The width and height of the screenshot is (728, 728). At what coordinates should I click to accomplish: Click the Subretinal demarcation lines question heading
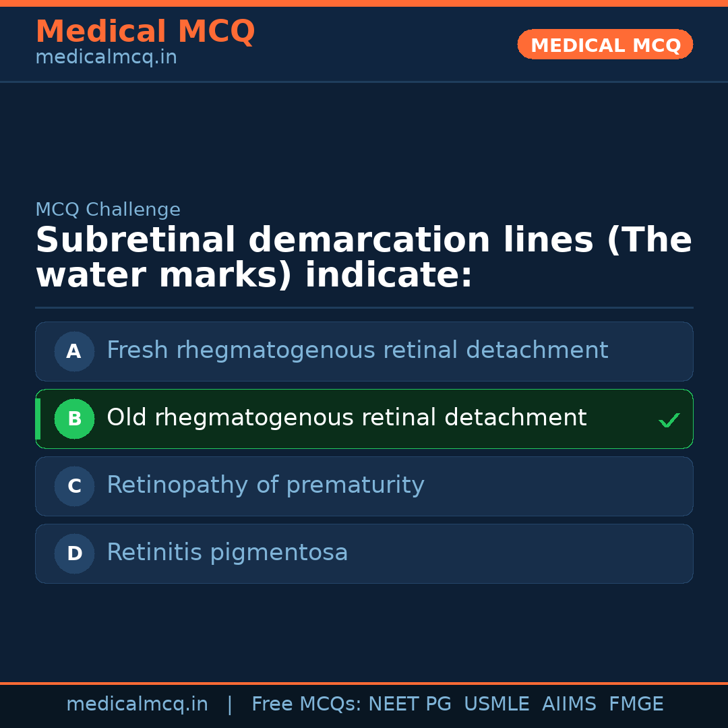(364, 258)
